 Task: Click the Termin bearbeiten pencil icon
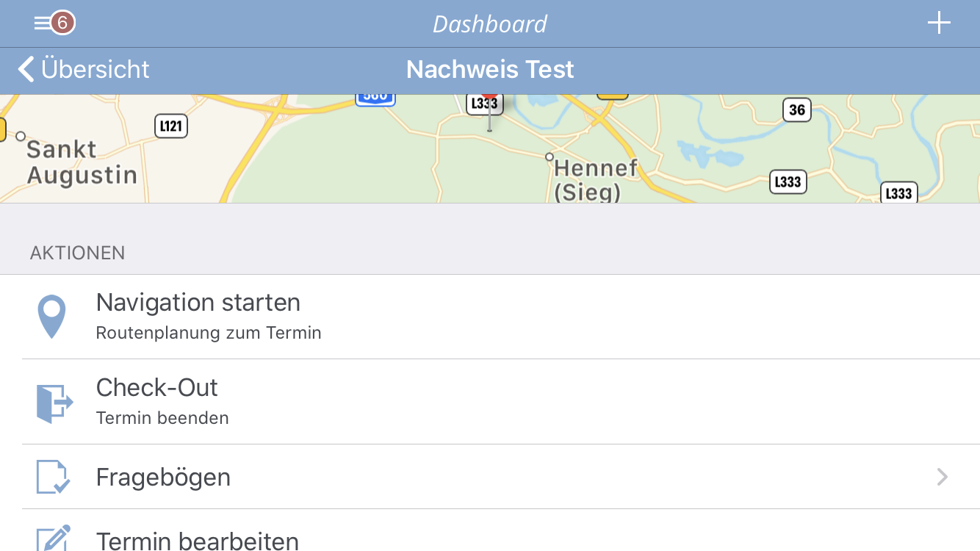[x=54, y=539]
